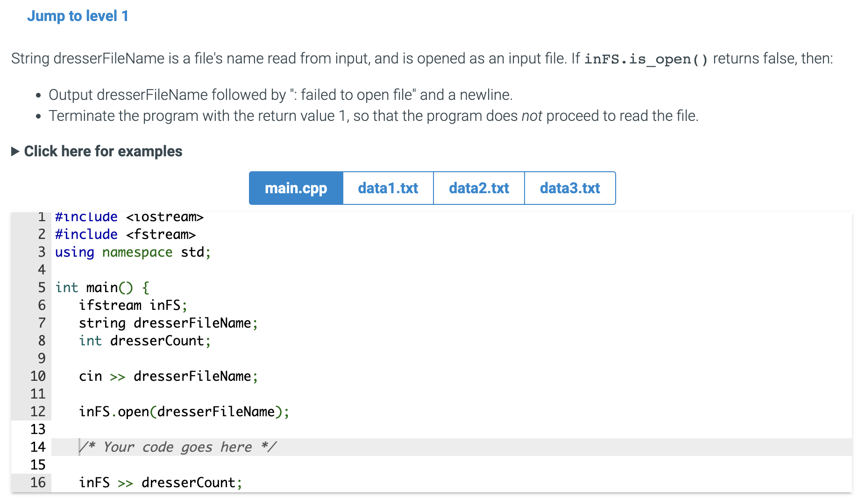
Task: Expand the Click here for examples section
Action: click(103, 151)
